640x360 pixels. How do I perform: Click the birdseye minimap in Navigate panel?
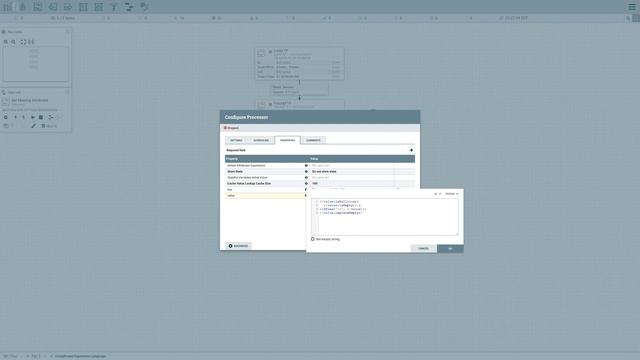click(x=36, y=63)
